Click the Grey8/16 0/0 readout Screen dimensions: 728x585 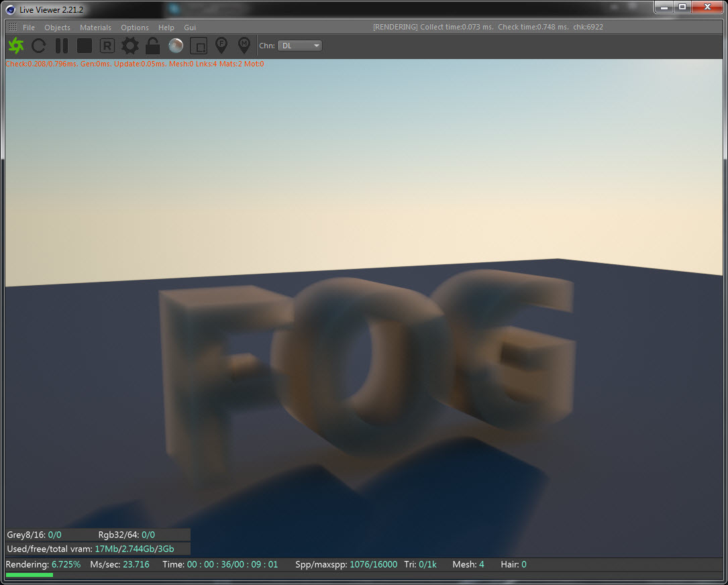[x=34, y=535]
